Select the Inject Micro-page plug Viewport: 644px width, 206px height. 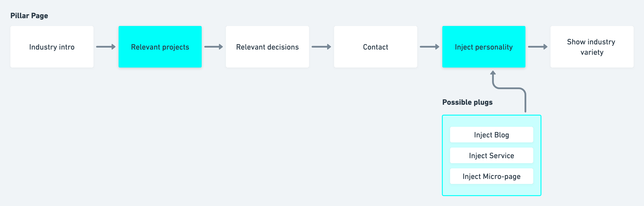[x=491, y=176]
